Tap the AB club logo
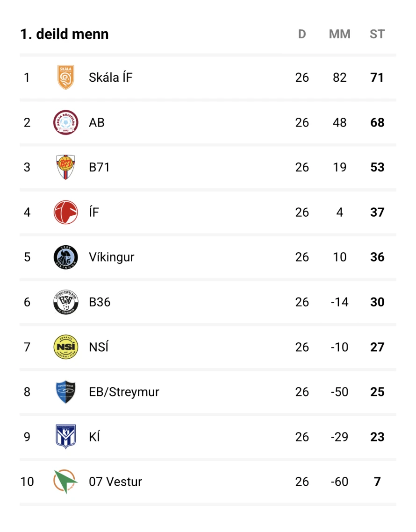This screenshot has width=416, height=532. coord(65,122)
